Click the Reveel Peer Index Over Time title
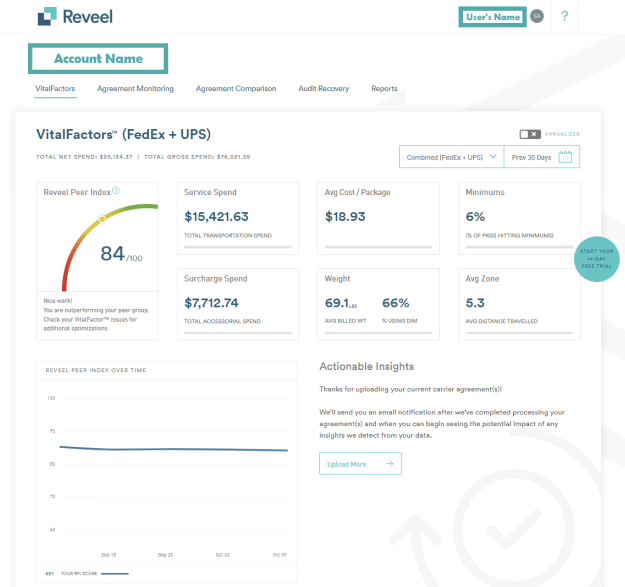The height and width of the screenshot is (587, 625). click(x=96, y=370)
